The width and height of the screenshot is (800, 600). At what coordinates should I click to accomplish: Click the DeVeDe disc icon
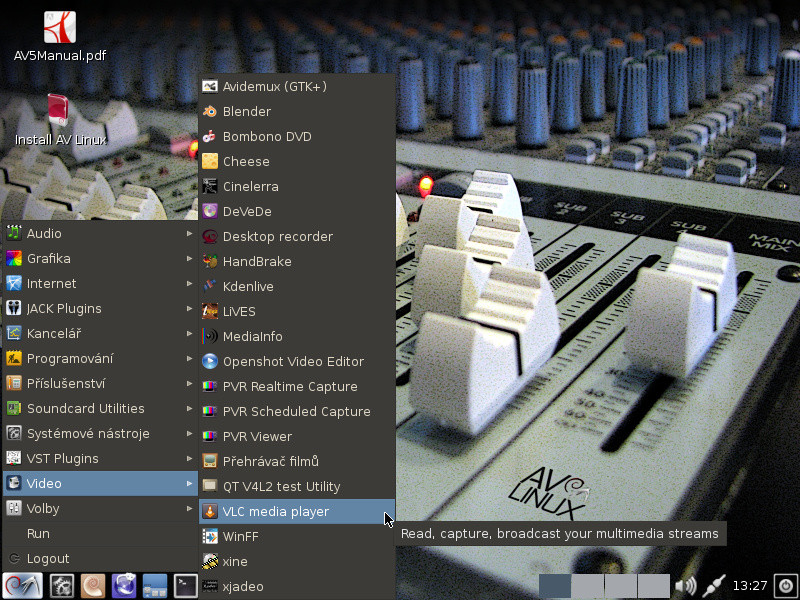tap(210, 211)
